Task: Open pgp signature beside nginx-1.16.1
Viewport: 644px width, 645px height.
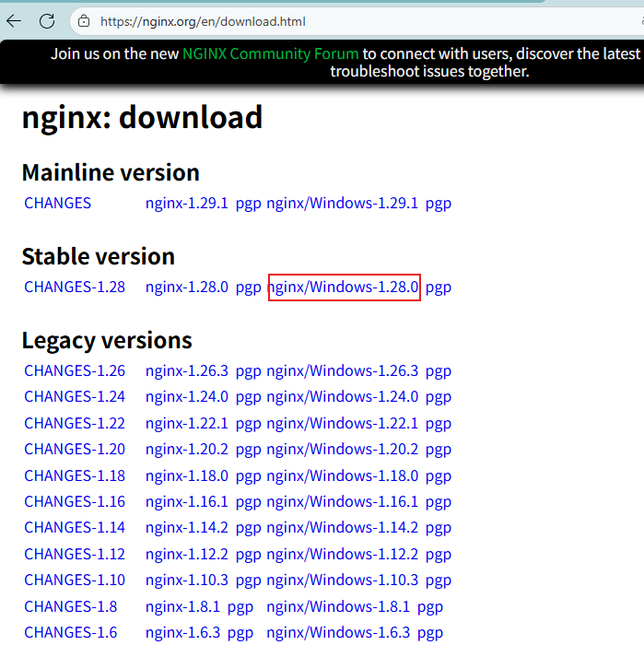Action: [249, 503]
